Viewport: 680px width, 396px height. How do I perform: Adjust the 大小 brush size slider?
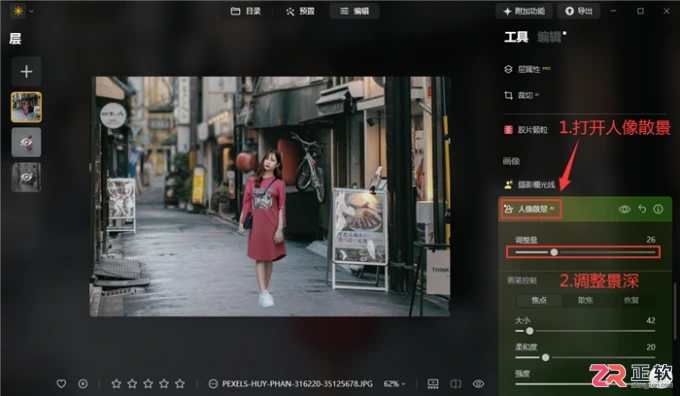[x=585, y=331]
